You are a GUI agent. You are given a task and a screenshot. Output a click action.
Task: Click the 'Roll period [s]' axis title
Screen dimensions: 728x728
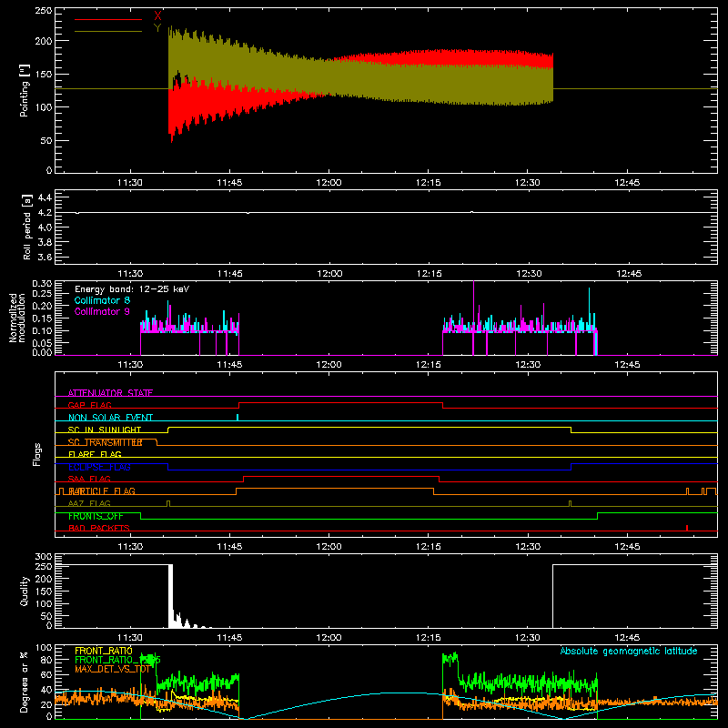tap(26, 227)
